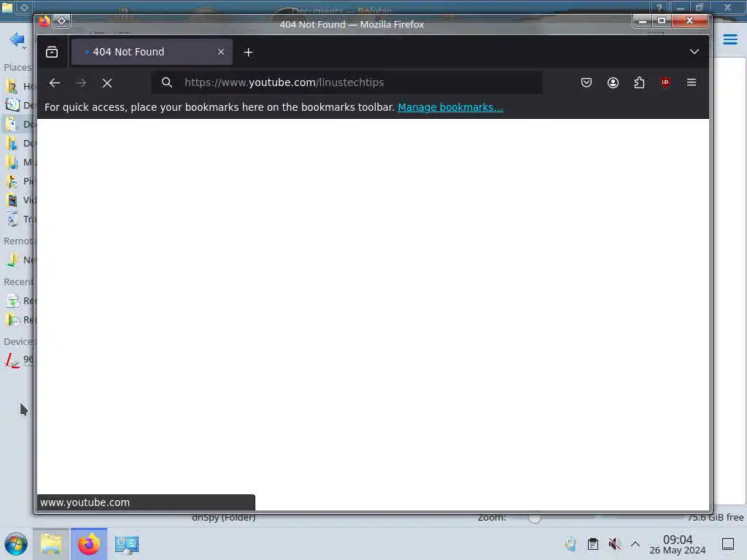The image size is (747, 560).
Task: Open the system settings taskbar icon
Action: [127, 544]
